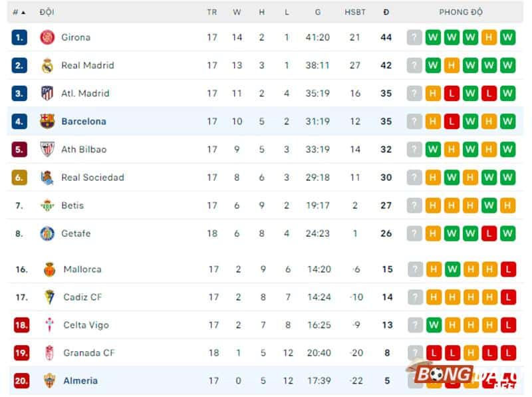Viewport: 532px width, 397px height.
Task: Click the ĐỘI column header
Action: [x=47, y=12]
